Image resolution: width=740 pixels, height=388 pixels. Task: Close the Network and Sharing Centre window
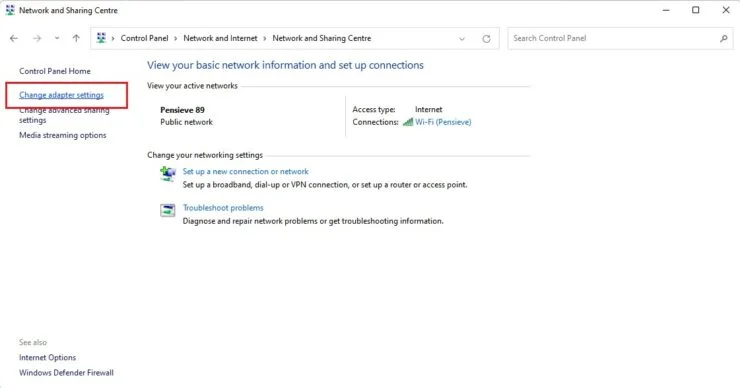point(726,10)
